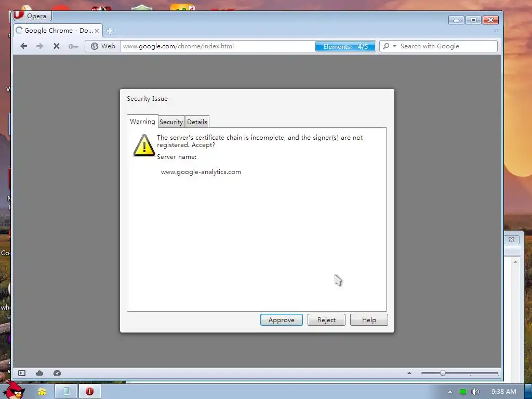Stop loading the page

[56, 46]
